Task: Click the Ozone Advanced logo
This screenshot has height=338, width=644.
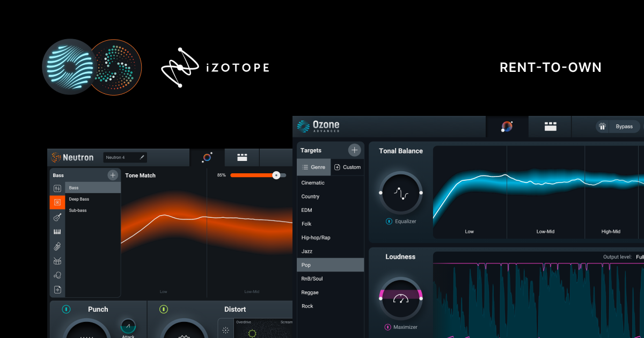Action: click(x=319, y=126)
